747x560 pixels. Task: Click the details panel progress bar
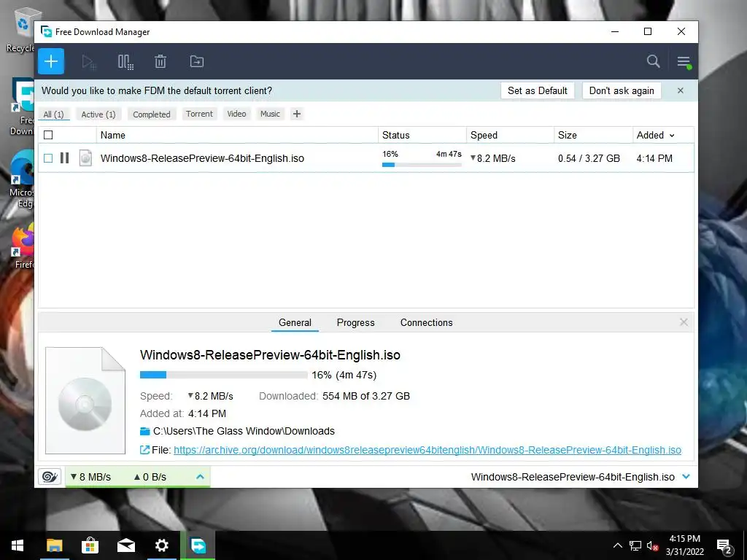tap(223, 375)
